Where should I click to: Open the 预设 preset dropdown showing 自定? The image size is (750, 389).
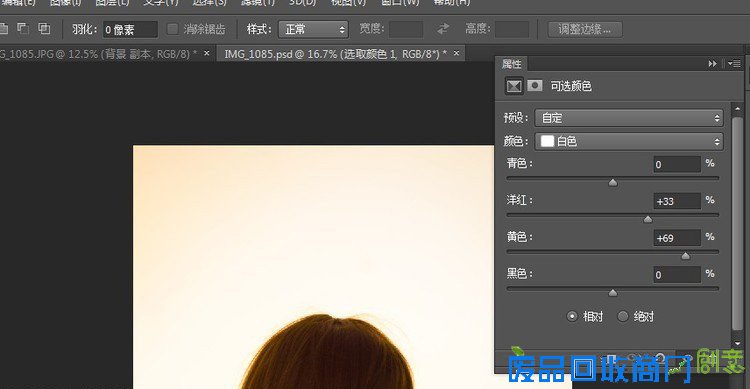629,118
